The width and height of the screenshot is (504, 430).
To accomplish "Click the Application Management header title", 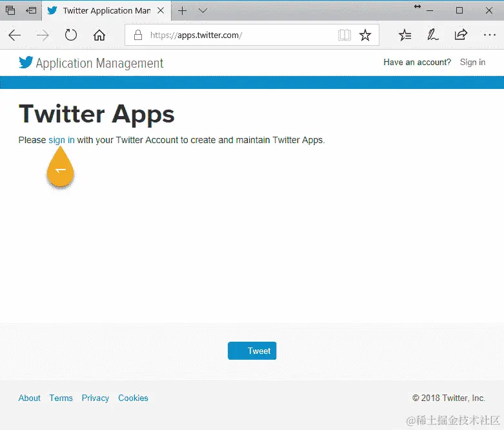I will [x=99, y=63].
